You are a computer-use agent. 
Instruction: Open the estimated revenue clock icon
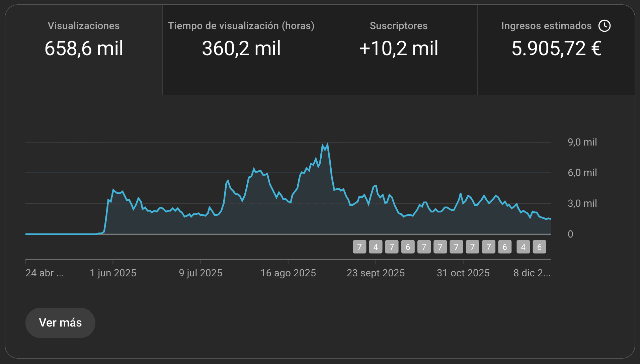[x=604, y=26]
